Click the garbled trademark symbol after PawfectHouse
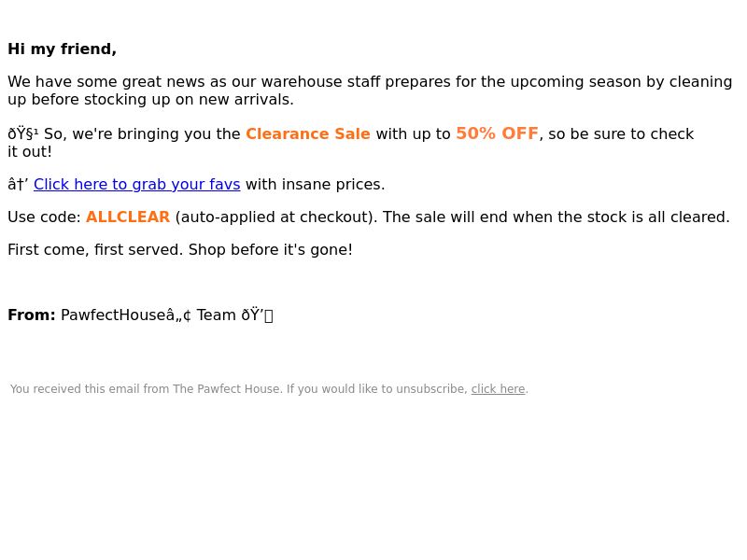The image size is (747, 560). point(179,315)
